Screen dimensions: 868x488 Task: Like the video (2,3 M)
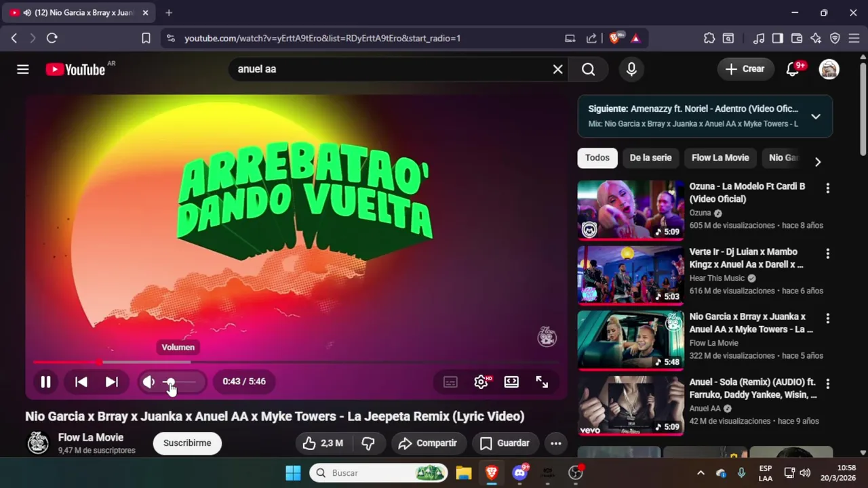point(323,443)
